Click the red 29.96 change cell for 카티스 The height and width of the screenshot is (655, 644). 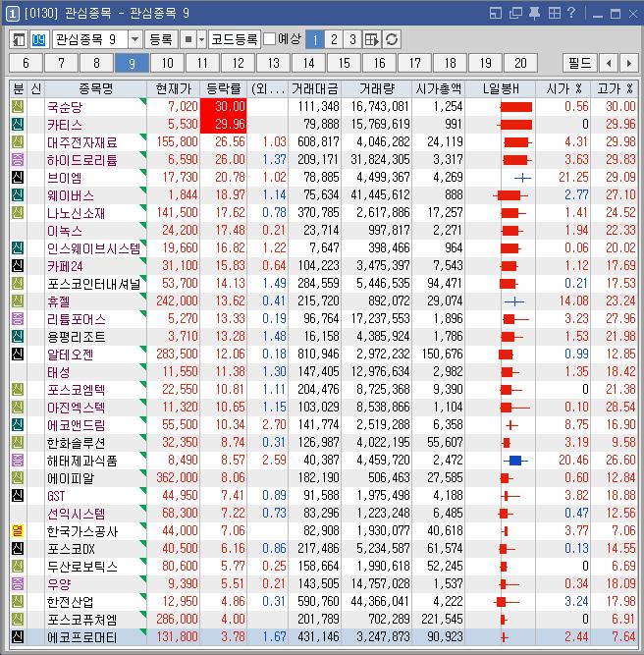[224, 125]
